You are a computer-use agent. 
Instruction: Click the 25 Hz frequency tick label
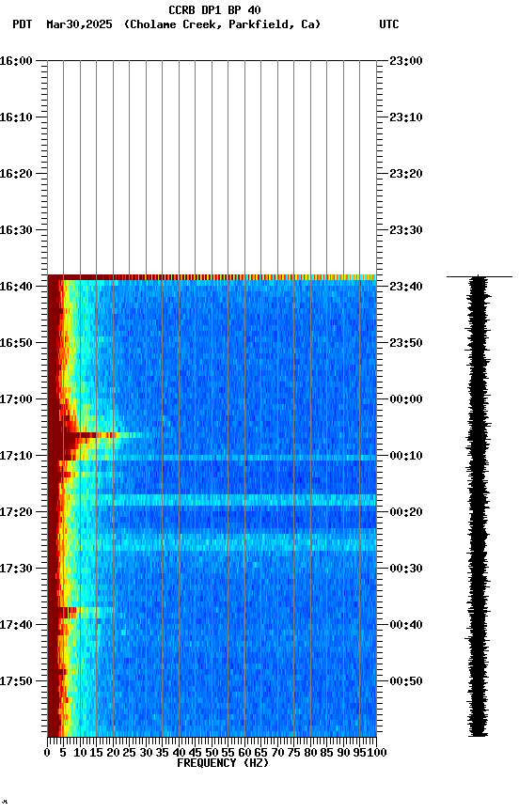click(x=129, y=753)
